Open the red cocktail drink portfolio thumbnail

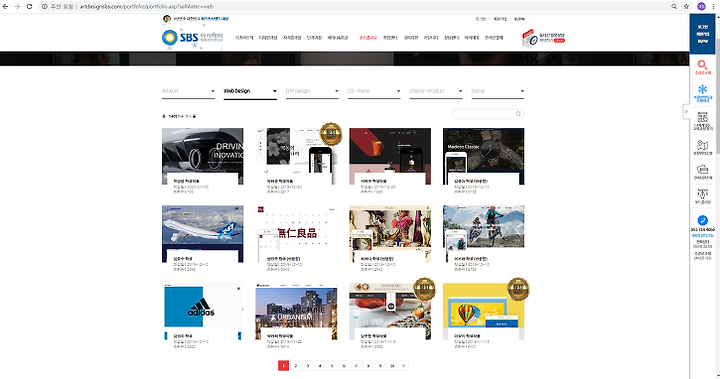390,156
